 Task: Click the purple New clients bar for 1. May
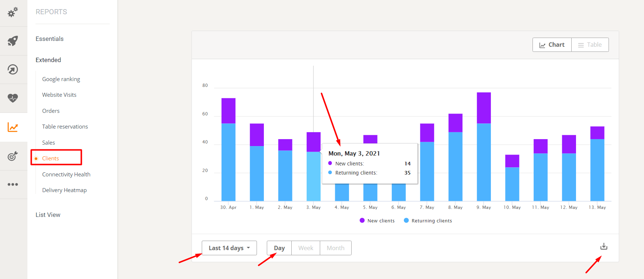point(257,135)
